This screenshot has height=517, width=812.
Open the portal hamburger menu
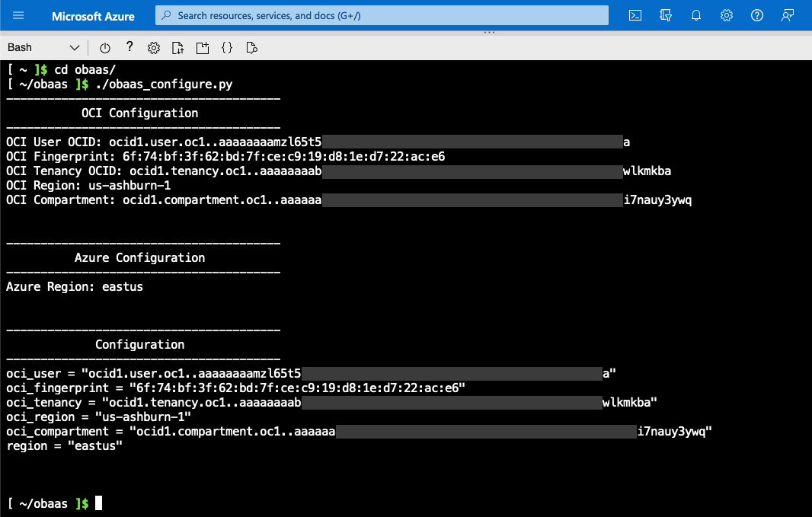click(18, 15)
